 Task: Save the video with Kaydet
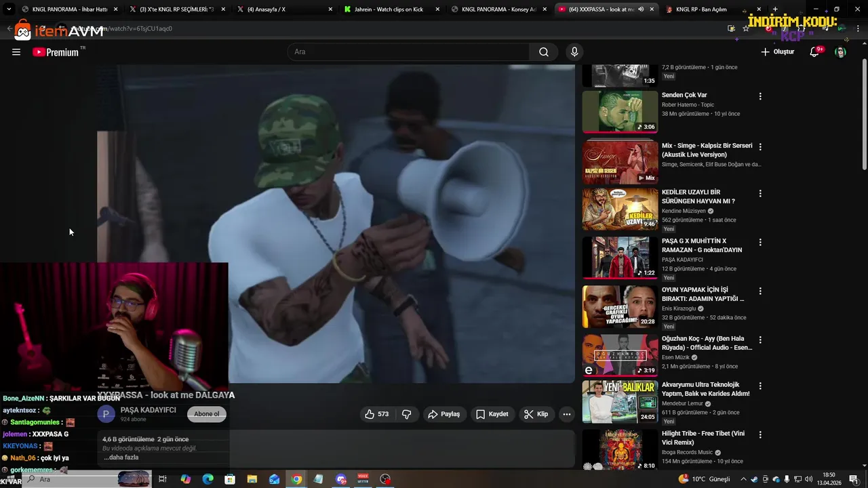click(492, 414)
